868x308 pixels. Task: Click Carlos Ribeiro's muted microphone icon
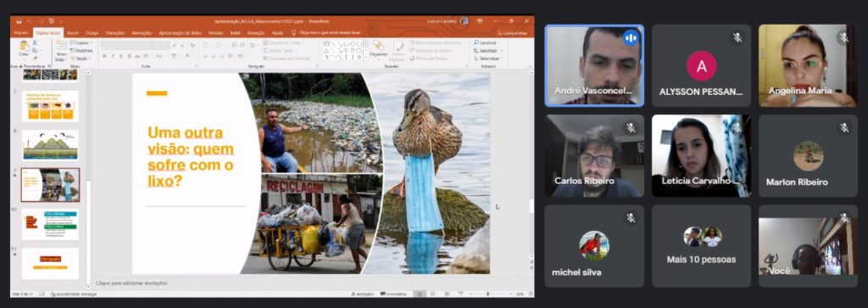click(631, 128)
